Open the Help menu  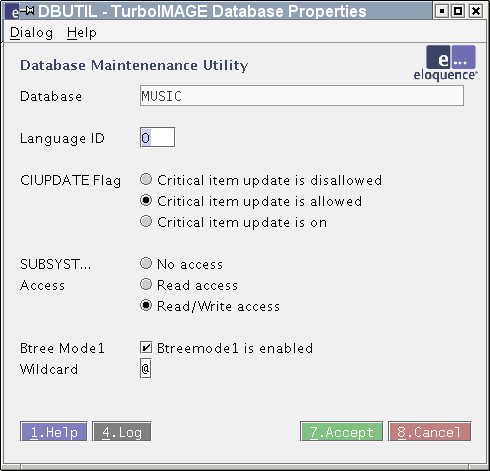82,33
